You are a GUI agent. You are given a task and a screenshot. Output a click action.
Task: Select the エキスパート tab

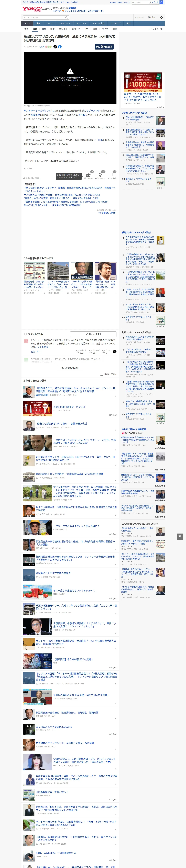64,24
